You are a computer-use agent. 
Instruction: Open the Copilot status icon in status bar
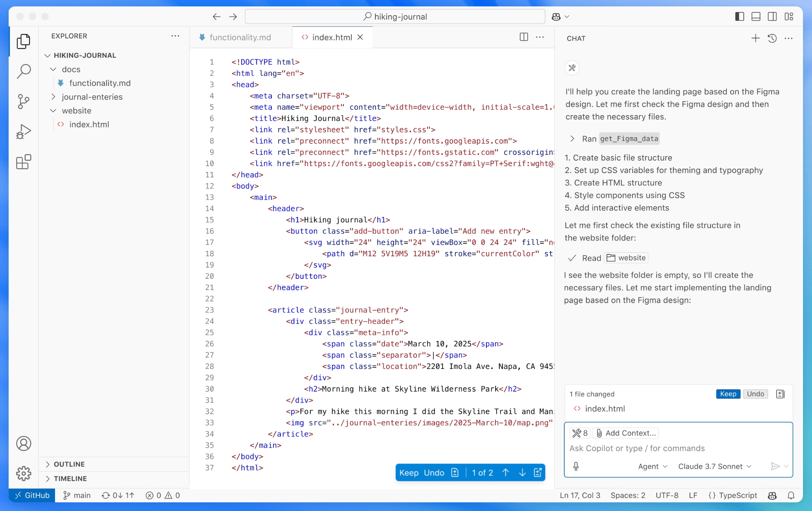[x=772, y=496]
